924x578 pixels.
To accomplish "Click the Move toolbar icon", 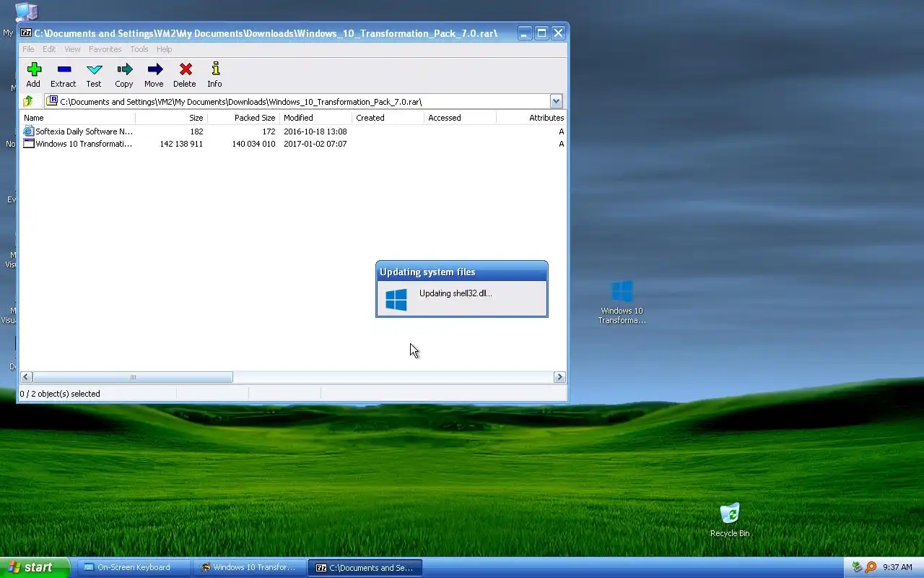I will tap(154, 69).
